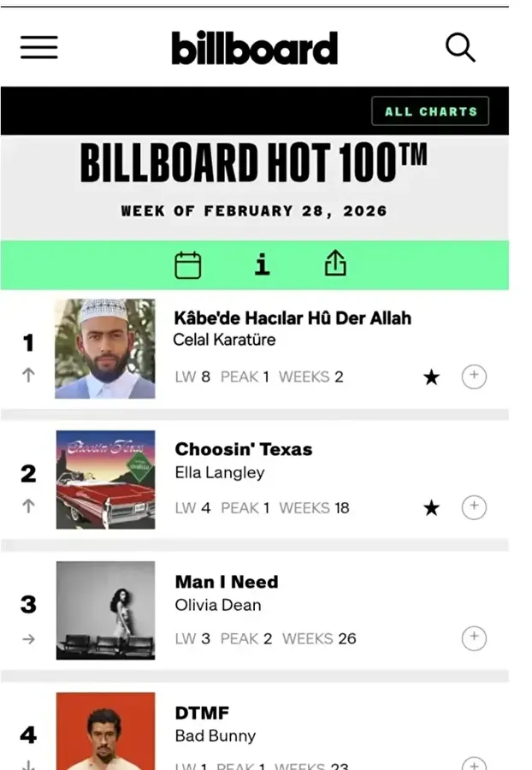
Task: Click the search magnifier icon
Action: coord(460,48)
